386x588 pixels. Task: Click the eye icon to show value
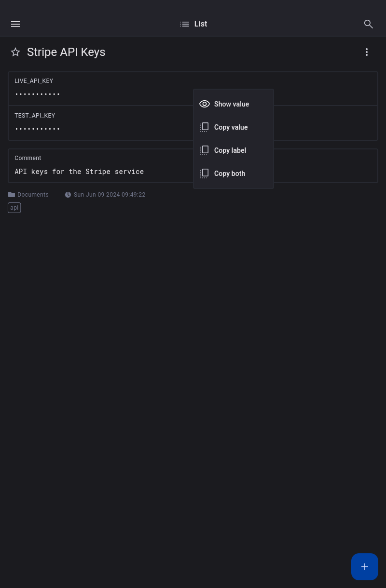coord(205,104)
